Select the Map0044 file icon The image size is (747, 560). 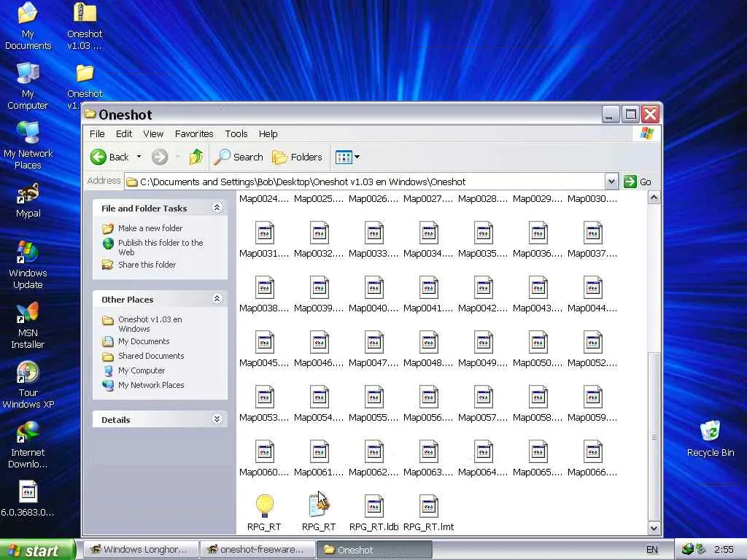click(x=592, y=287)
